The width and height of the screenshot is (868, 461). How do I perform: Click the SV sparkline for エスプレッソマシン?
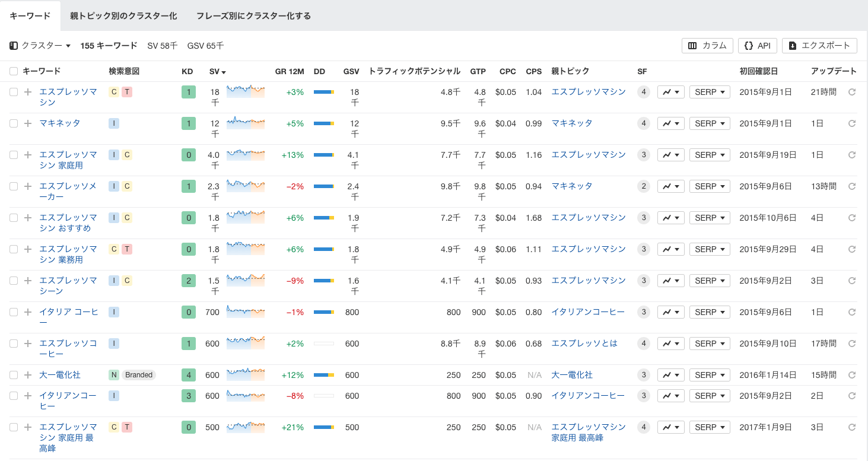coord(246,92)
